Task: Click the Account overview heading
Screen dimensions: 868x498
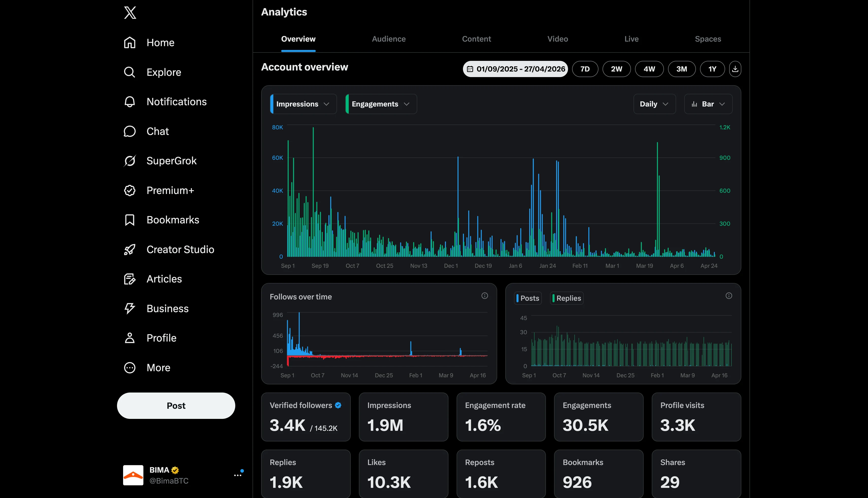Action: click(x=305, y=67)
